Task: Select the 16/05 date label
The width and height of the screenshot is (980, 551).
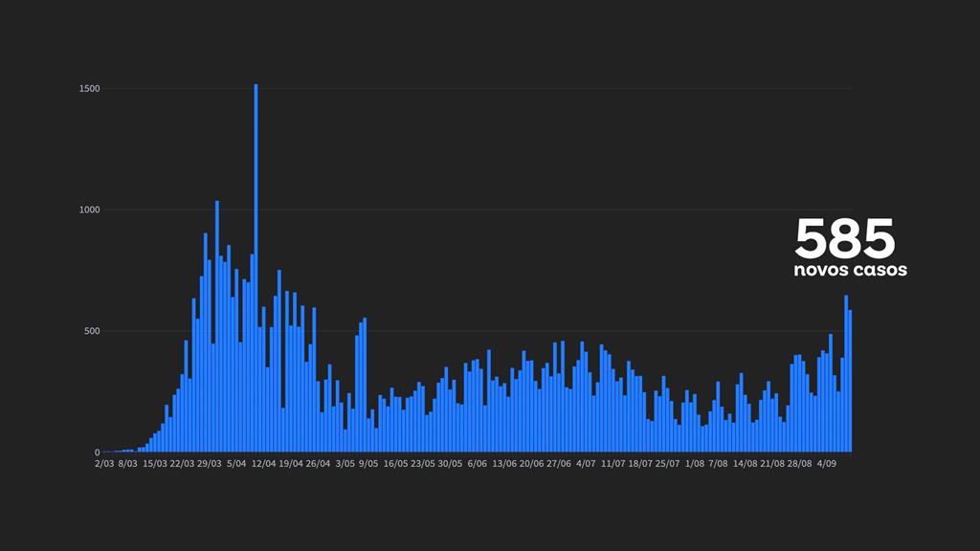Action: tap(395, 464)
